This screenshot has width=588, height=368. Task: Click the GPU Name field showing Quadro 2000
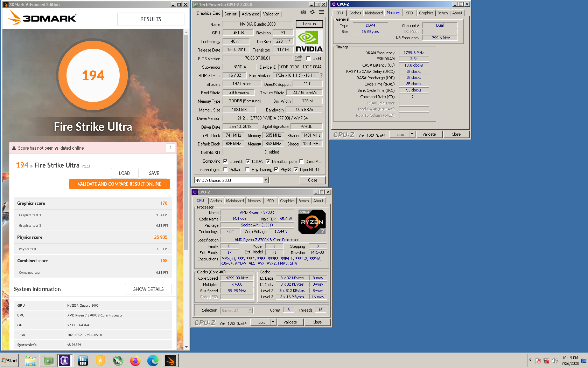coord(258,24)
